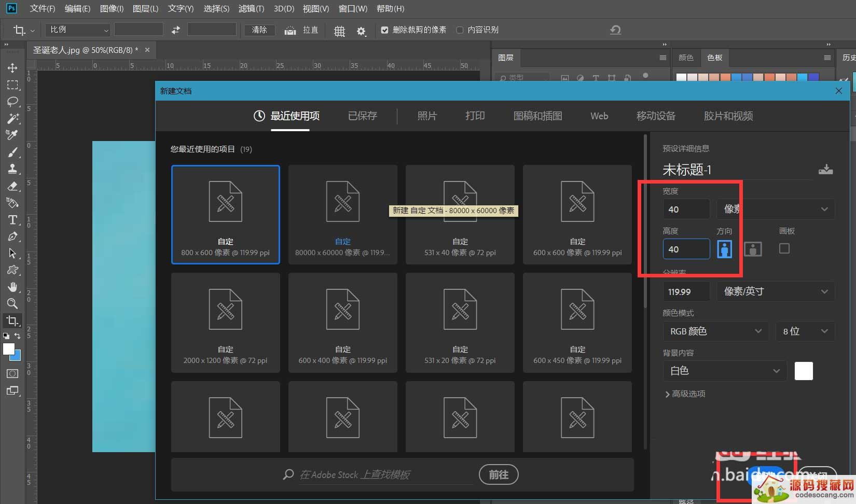Select the Paint Bucket tool
The width and height of the screenshot is (856, 504).
(x=12, y=203)
